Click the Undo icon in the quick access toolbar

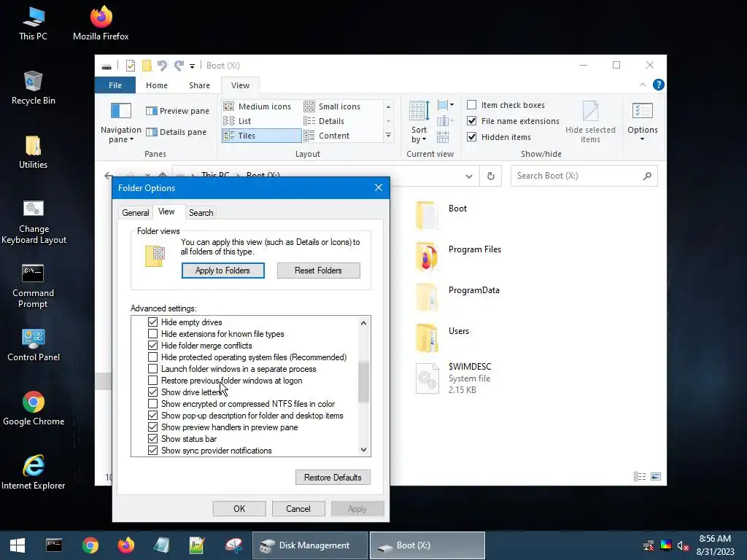(162, 66)
